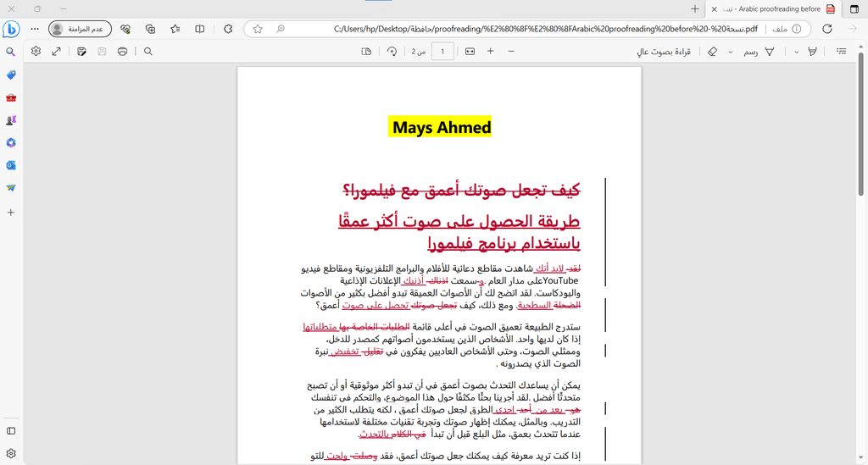
Task: Click the highlighted name Mays Ahmed
Action: [x=442, y=127]
